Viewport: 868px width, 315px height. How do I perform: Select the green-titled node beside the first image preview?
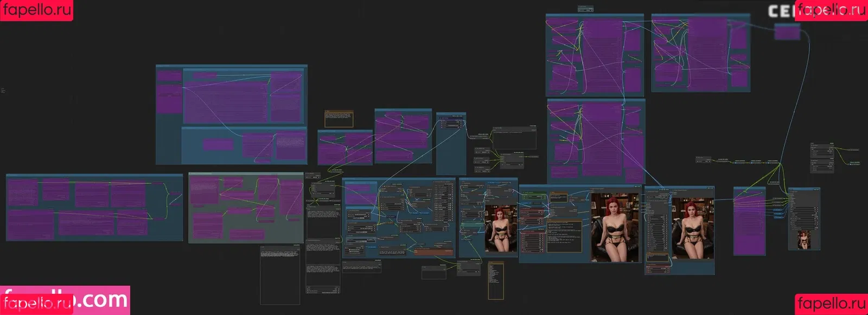pos(534,196)
